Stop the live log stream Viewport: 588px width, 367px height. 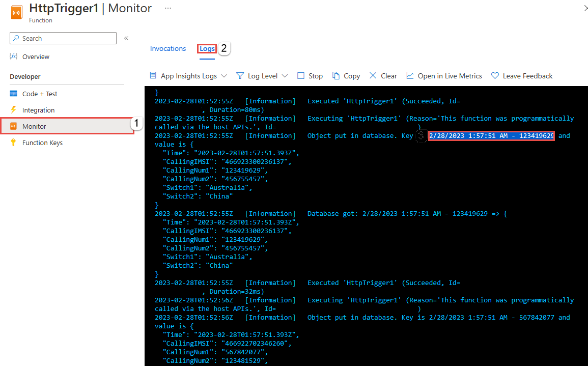click(301, 75)
